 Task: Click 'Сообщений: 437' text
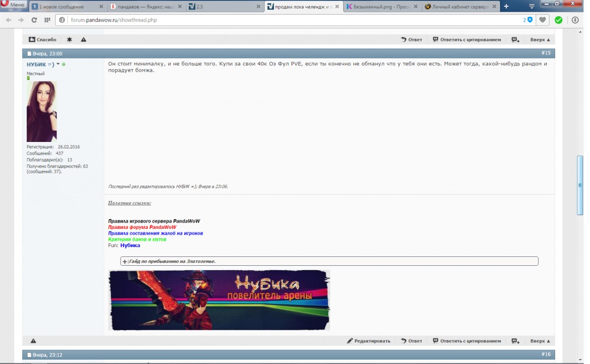coord(45,153)
